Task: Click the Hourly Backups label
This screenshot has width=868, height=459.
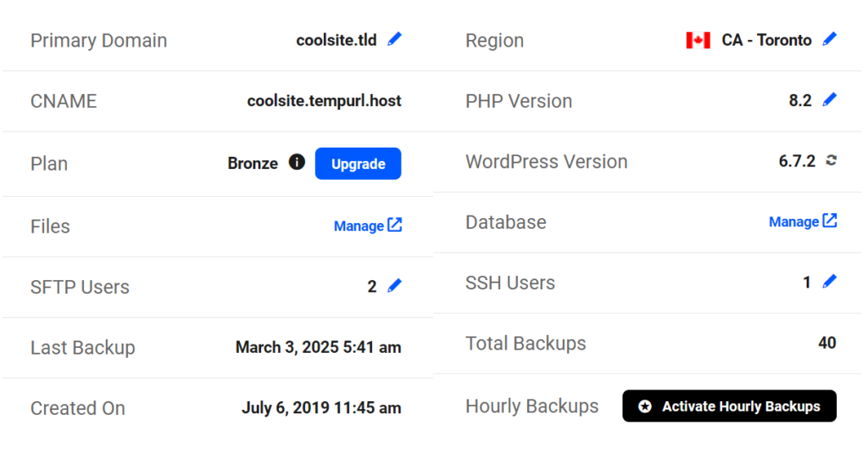Action: click(532, 406)
